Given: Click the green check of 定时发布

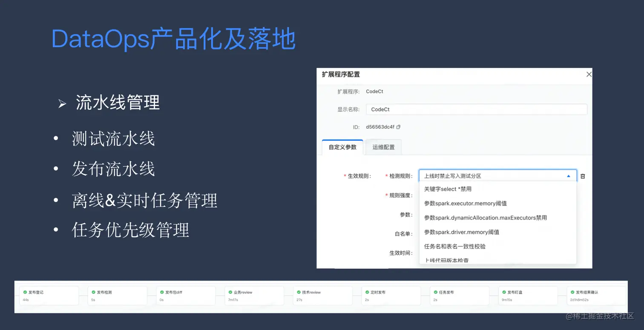Looking at the screenshot, I should tap(368, 292).
